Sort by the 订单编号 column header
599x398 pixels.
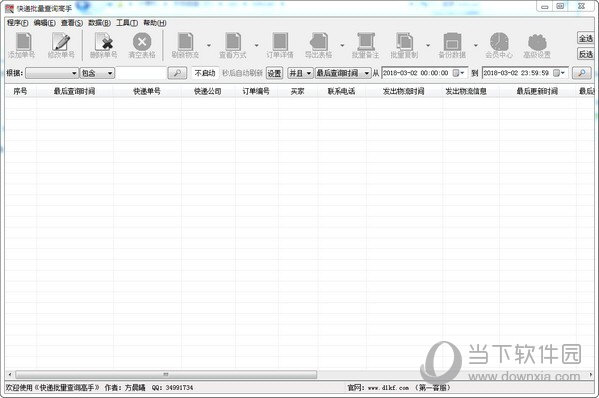coord(256,91)
